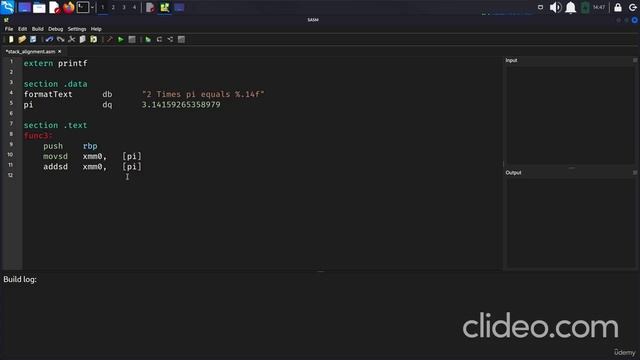This screenshot has height=360, width=640.
Task: Lock the screen with the padlock icon
Action: [x=618, y=7]
